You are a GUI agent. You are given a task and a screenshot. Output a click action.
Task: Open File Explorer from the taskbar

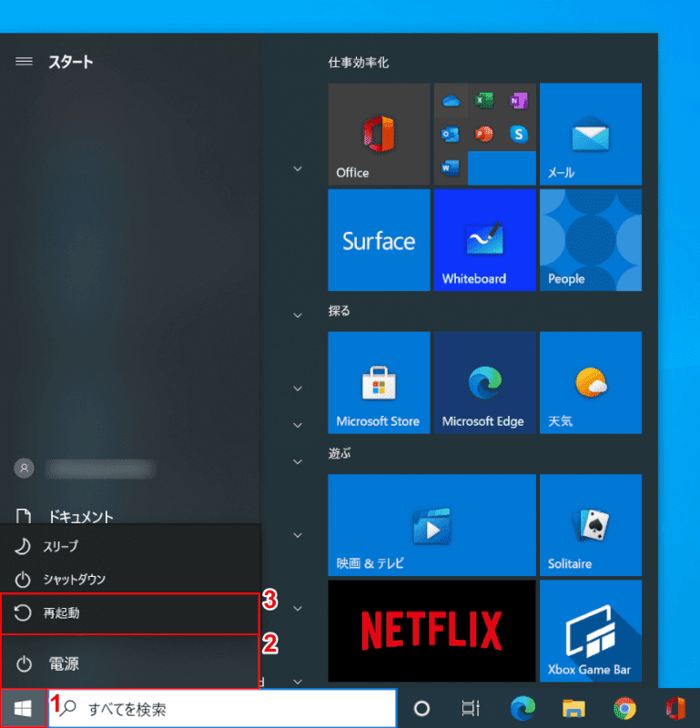573,709
